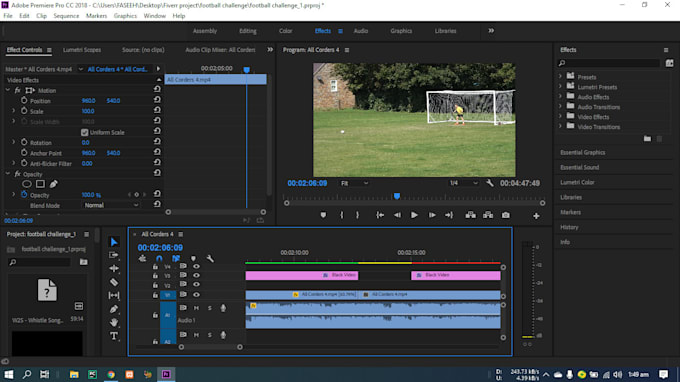680x382 pixels.
Task: Click the program monitor playhead marker
Action: pyautogui.click(x=396, y=196)
